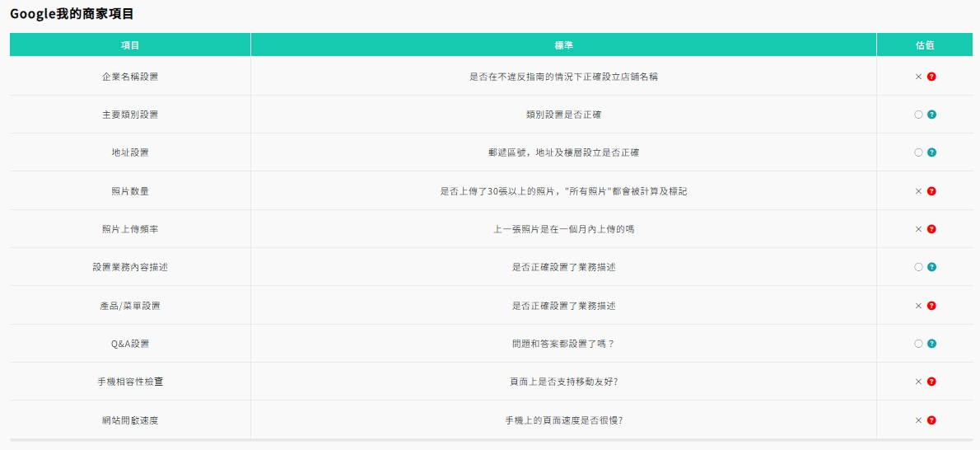This screenshot has width=980, height=450.
Task: Click the text 手機上的頁面速度是否很慢?
Action: [564, 420]
